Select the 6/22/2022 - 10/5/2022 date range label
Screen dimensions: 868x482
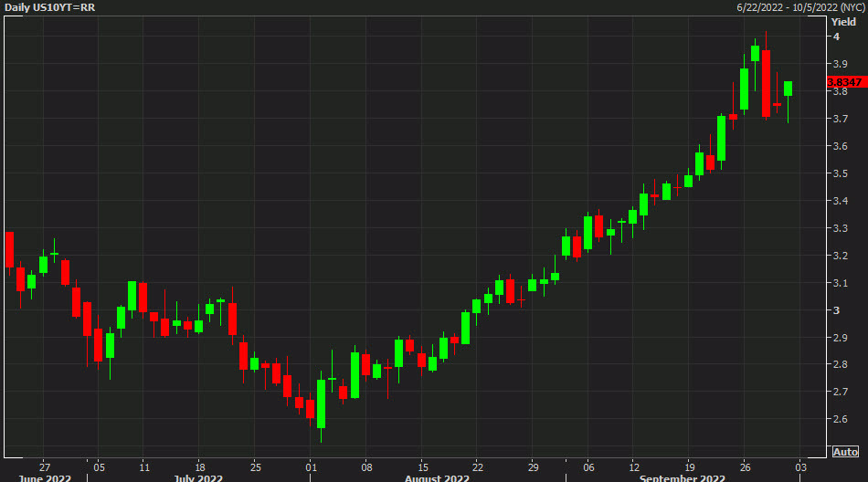(x=800, y=7)
